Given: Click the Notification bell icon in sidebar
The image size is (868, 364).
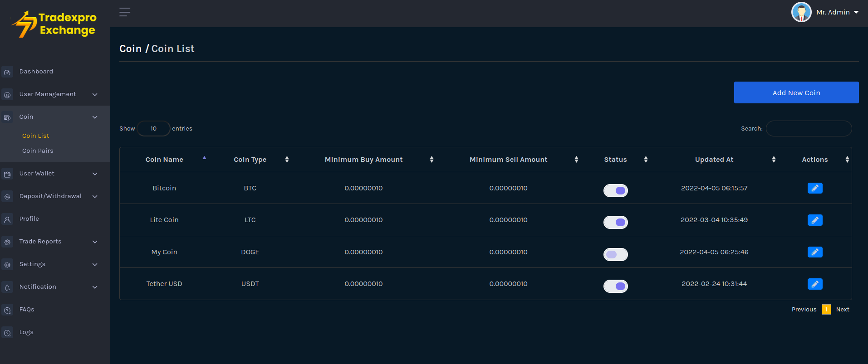Looking at the screenshot, I should (x=7, y=287).
